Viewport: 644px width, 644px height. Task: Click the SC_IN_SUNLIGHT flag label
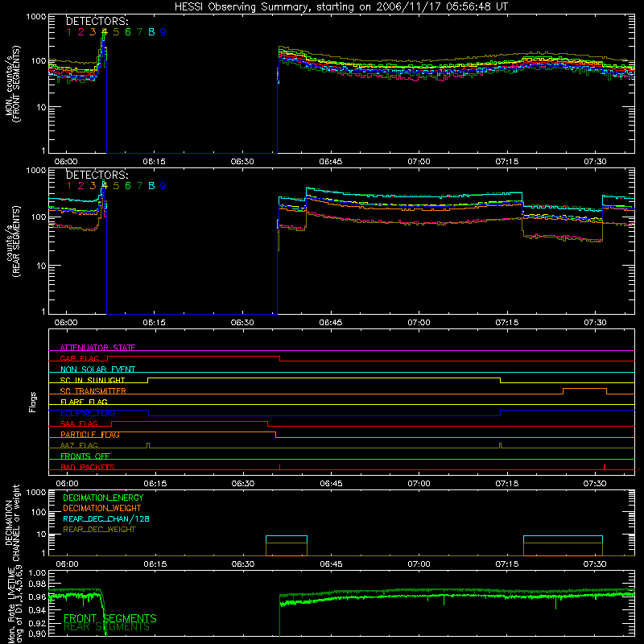[93, 380]
